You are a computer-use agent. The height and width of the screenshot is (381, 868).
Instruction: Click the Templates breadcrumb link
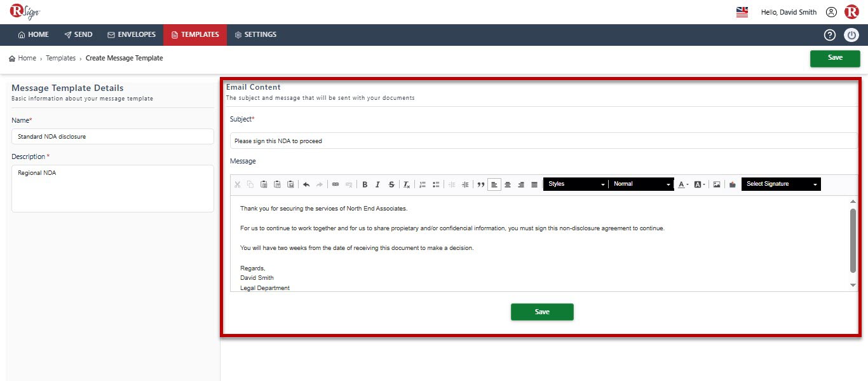[x=60, y=58]
